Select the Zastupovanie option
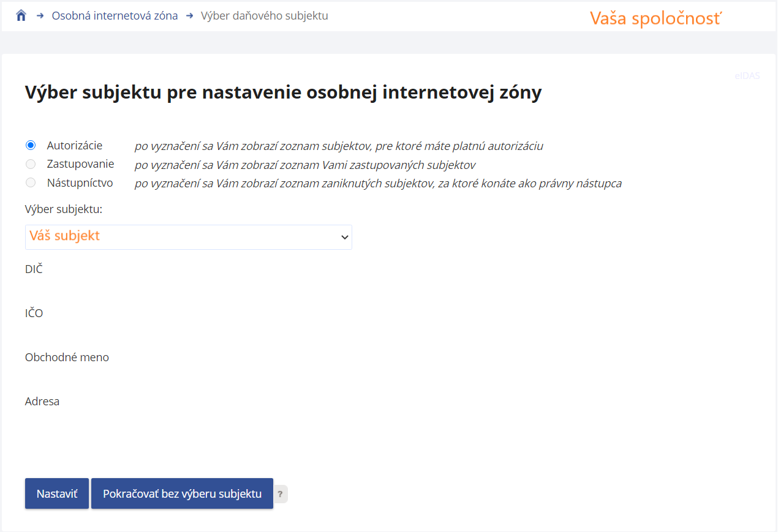Screen dimensions: 778x532 pyautogui.click(x=31, y=163)
